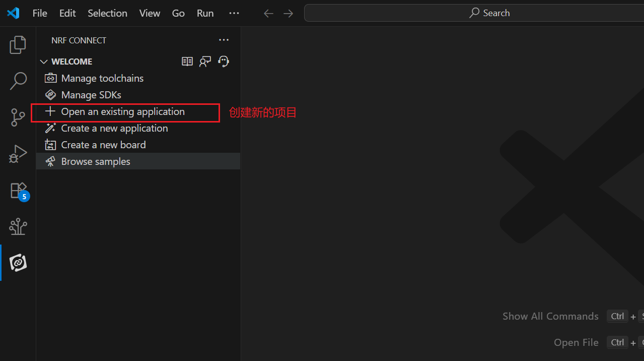Screen dimensions: 644x361
Task: Open the documentation book icon in Welcome
Action: 187,62
